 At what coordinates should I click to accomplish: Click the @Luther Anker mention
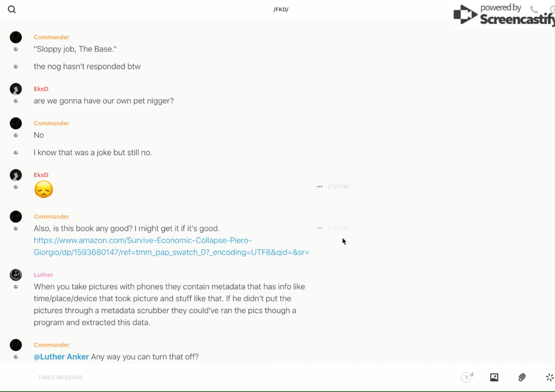(61, 357)
